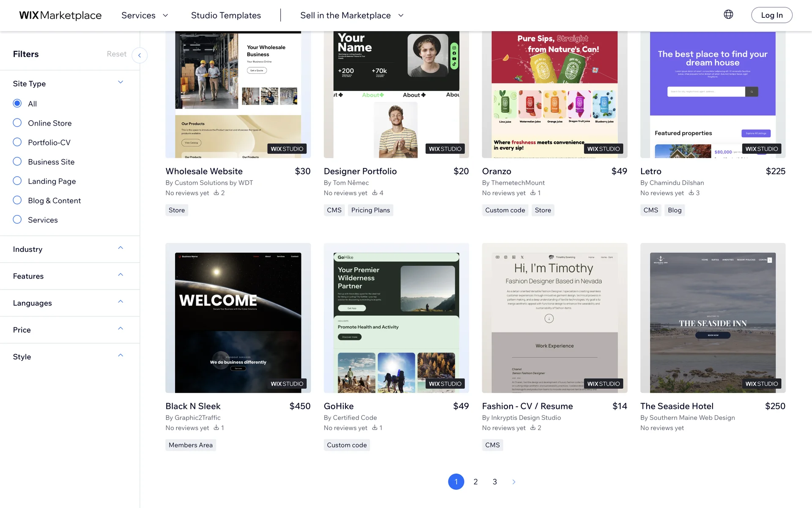812x508 pixels.
Task: Click download icon under Designer Portfolio
Action: (375, 193)
